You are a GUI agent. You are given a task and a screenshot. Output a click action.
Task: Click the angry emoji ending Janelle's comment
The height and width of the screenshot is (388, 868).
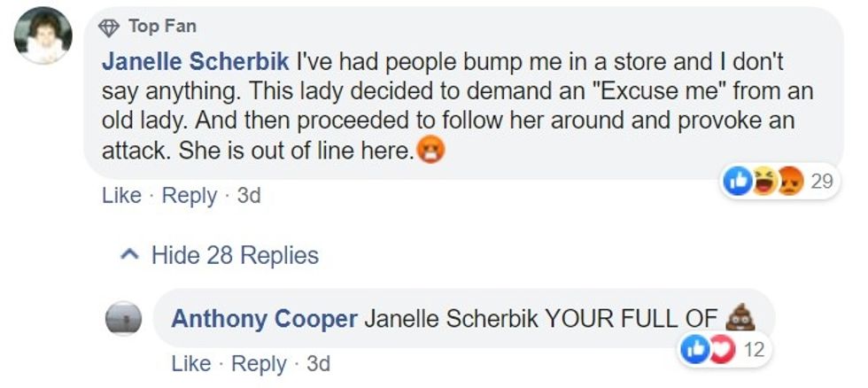(x=431, y=152)
